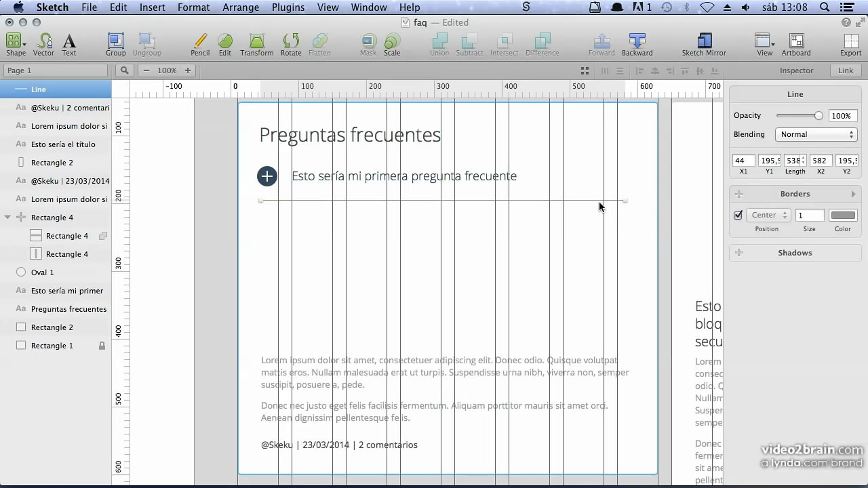
Task: Send the layer Backward
Action: point(637,45)
